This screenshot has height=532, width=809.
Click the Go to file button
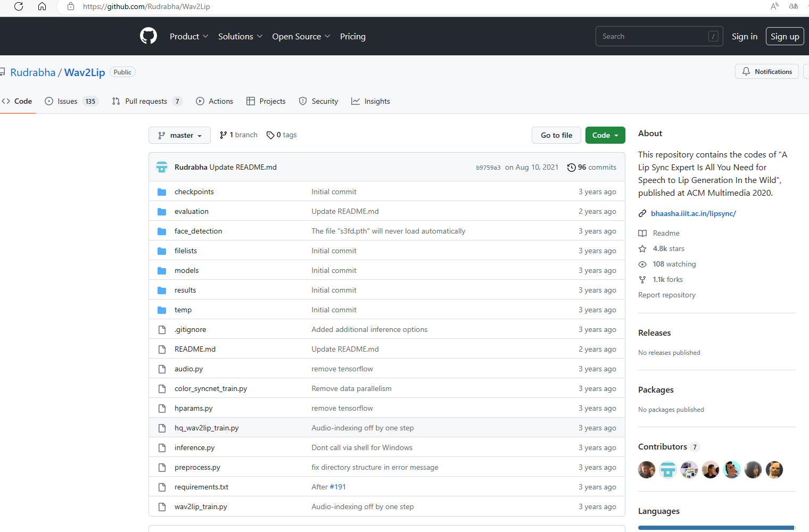click(557, 135)
